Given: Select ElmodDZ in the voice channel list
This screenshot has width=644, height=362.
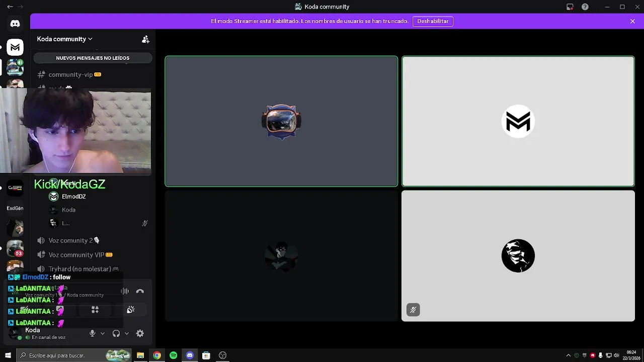Looking at the screenshot, I should click(x=73, y=197).
